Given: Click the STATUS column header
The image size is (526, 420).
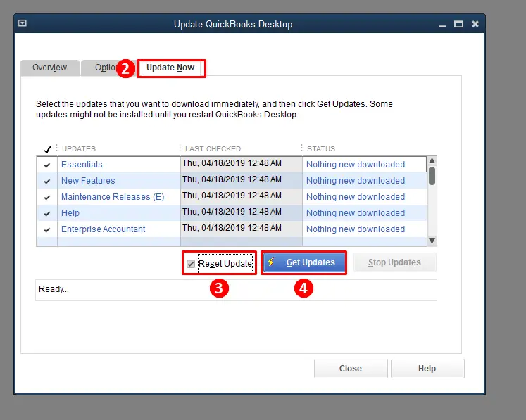Looking at the screenshot, I should pos(321,149).
